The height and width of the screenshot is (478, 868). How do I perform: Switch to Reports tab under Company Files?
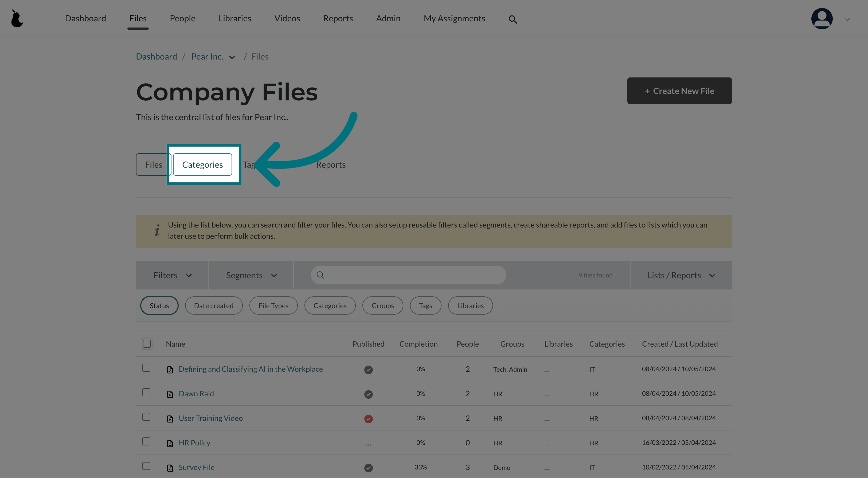click(331, 164)
